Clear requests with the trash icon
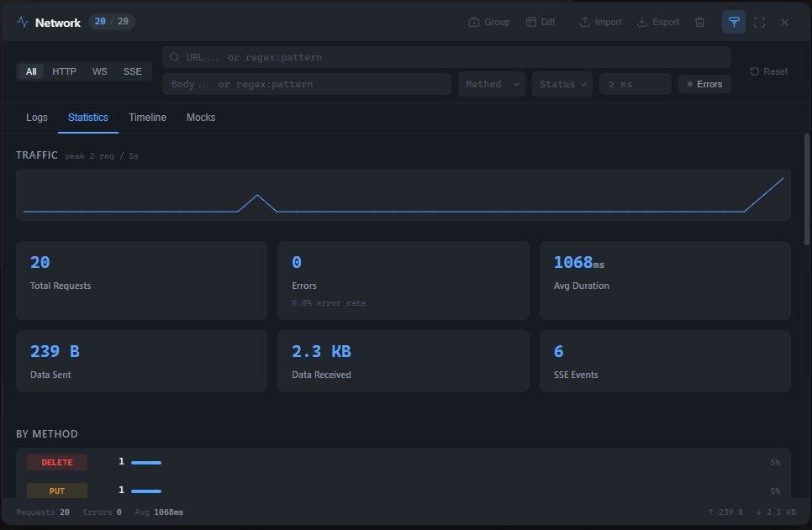 699,22
